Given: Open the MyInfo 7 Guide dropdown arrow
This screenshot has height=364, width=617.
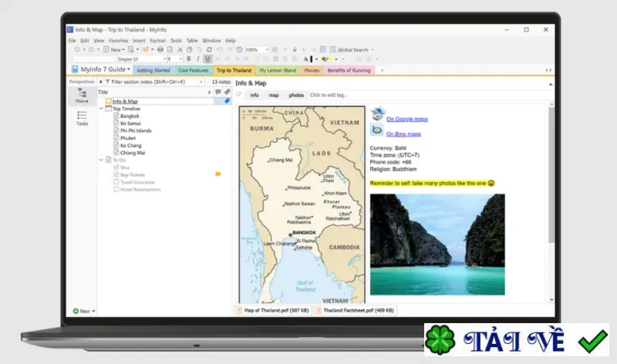Looking at the screenshot, I should tap(128, 69).
